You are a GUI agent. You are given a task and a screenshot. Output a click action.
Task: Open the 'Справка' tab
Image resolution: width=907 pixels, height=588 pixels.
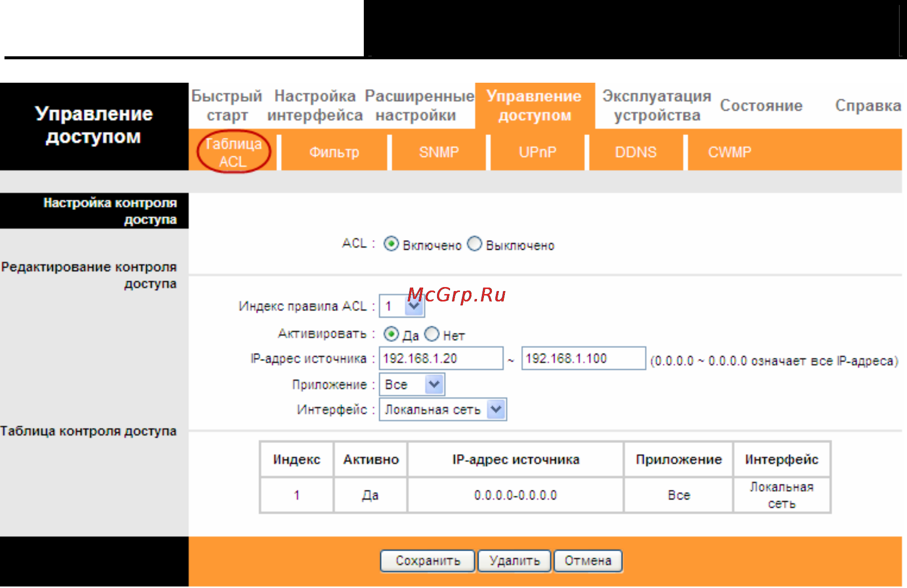[868, 106]
